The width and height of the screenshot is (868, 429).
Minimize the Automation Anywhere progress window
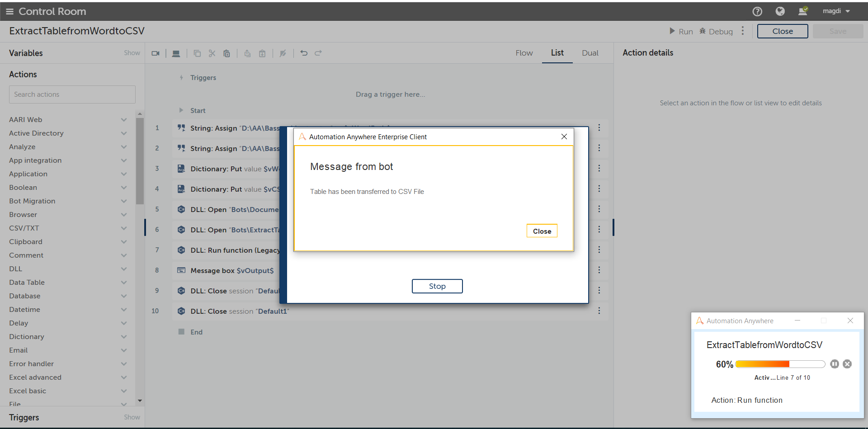[x=797, y=321]
